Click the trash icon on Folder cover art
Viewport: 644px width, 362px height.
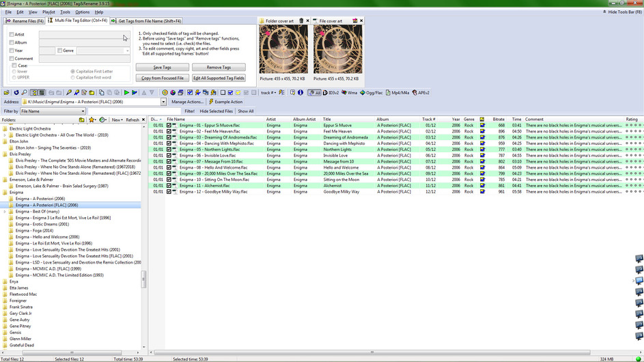[301, 21]
